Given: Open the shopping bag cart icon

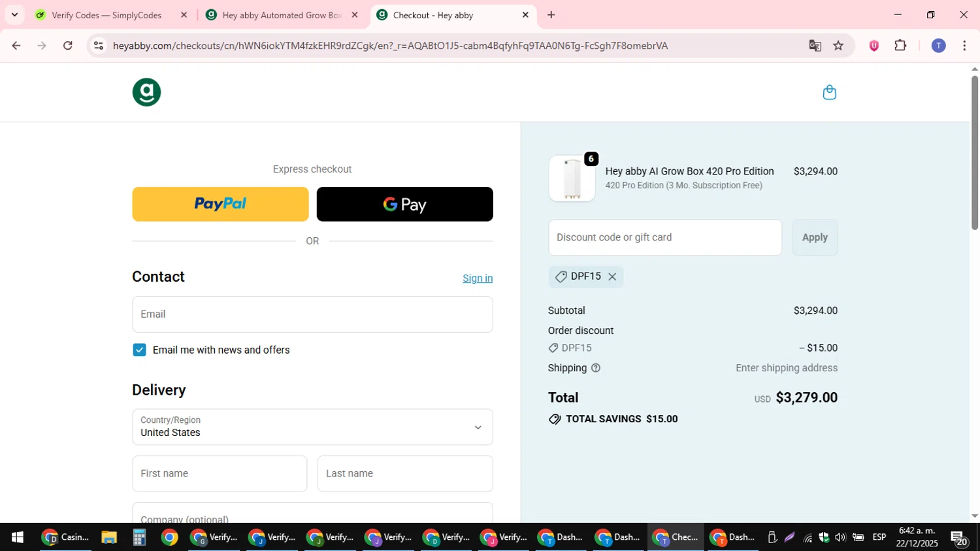Looking at the screenshot, I should pyautogui.click(x=829, y=92).
